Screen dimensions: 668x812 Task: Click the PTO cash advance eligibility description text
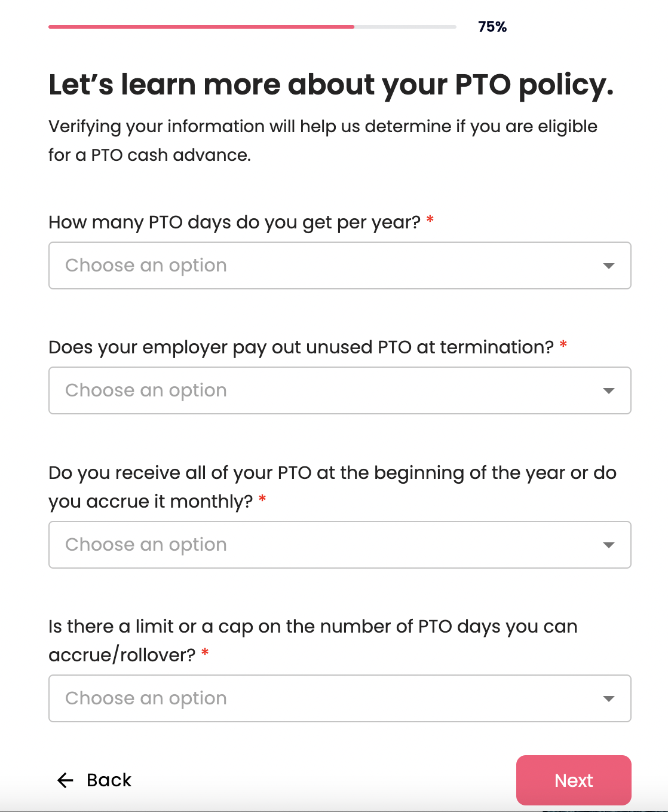pos(323,141)
